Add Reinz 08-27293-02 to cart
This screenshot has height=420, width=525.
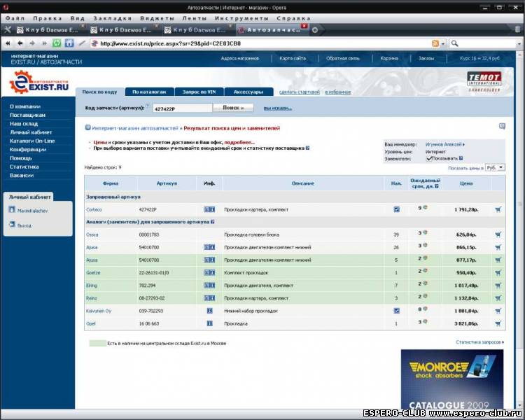[x=498, y=298]
